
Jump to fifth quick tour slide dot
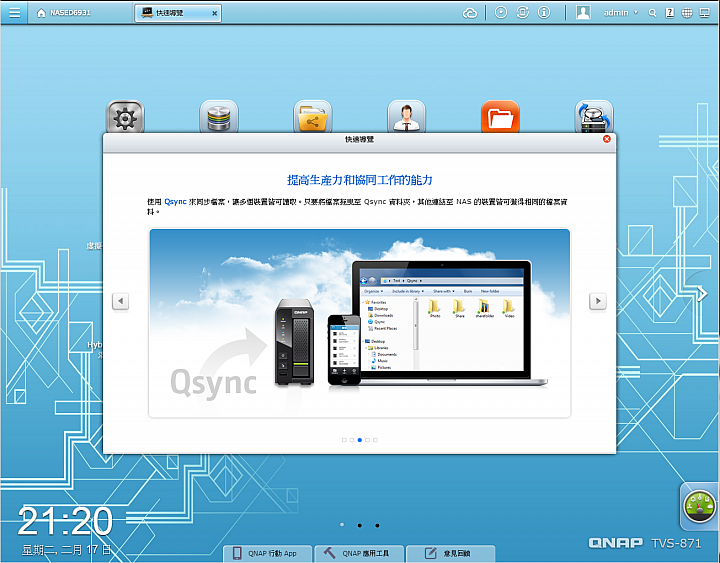(x=375, y=440)
